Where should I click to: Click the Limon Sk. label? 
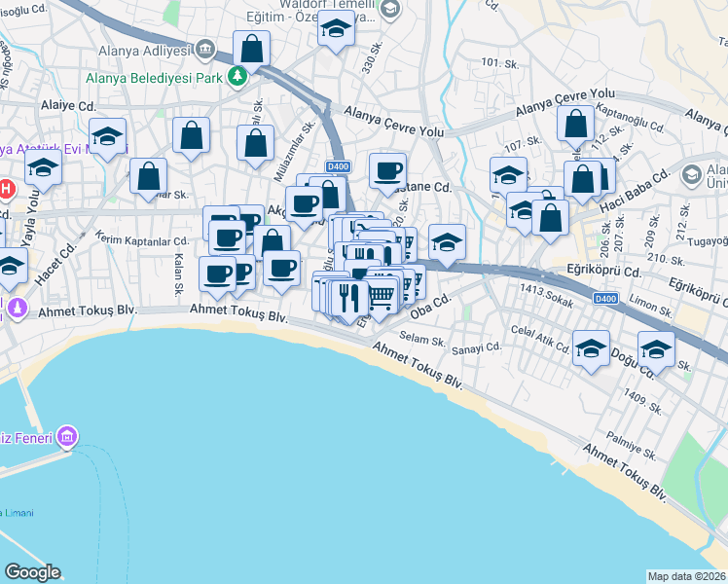coord(650,306)
